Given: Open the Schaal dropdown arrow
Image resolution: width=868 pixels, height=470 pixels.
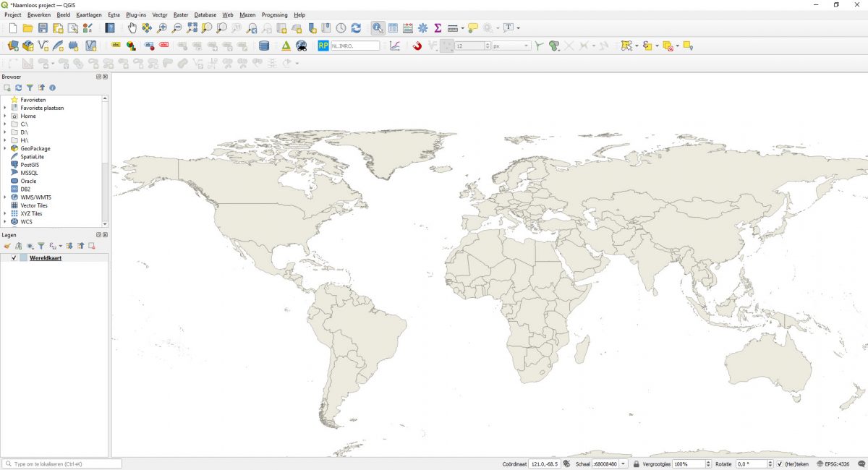Looking at the screenshot, I should (x=623, y=463).
